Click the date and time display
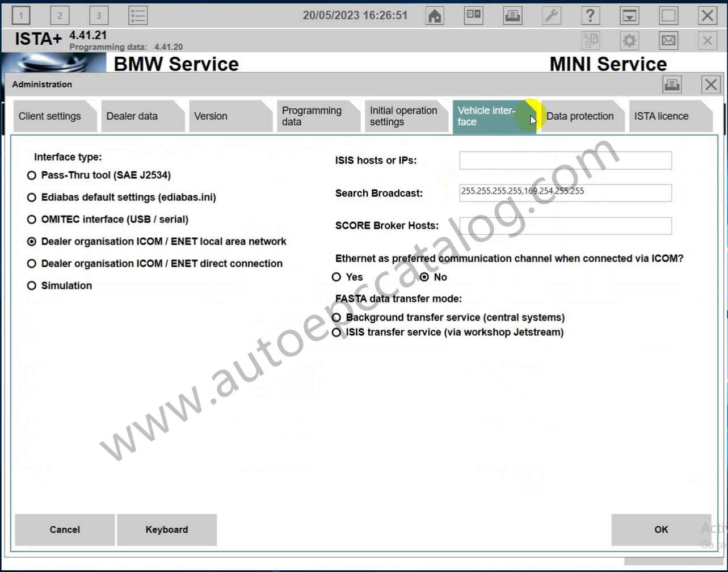This screenshot has height=572, width=728. point(355,15)
